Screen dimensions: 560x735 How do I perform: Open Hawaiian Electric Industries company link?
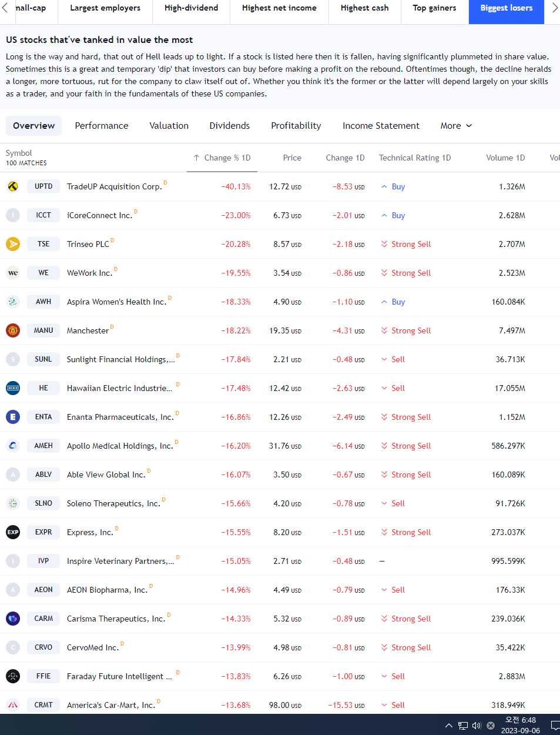119,388
